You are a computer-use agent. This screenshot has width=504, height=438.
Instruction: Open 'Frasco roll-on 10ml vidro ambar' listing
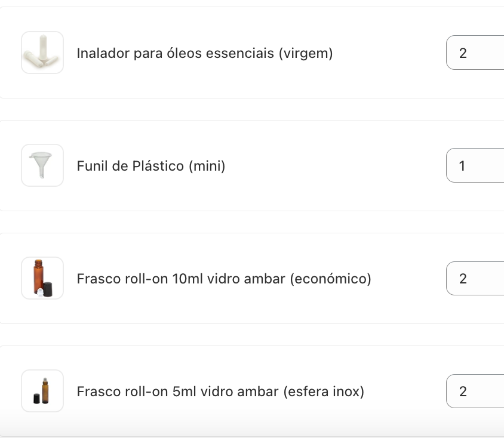(224, 279)
